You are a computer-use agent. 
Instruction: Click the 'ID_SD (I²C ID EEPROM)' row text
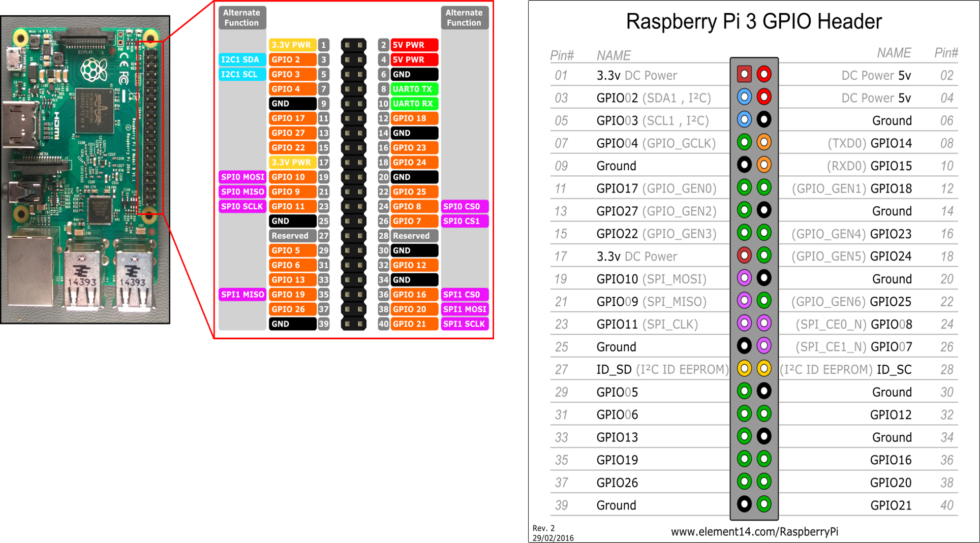click(x=662, y=369)
